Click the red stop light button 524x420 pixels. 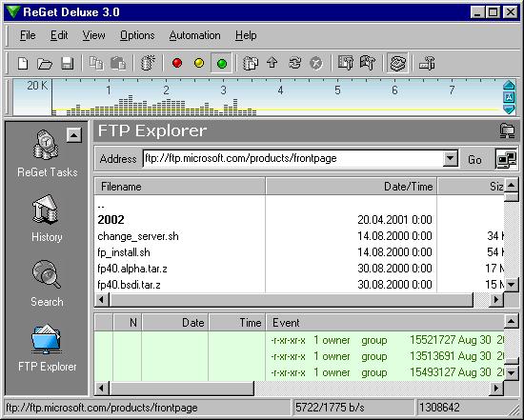point(177,63)
